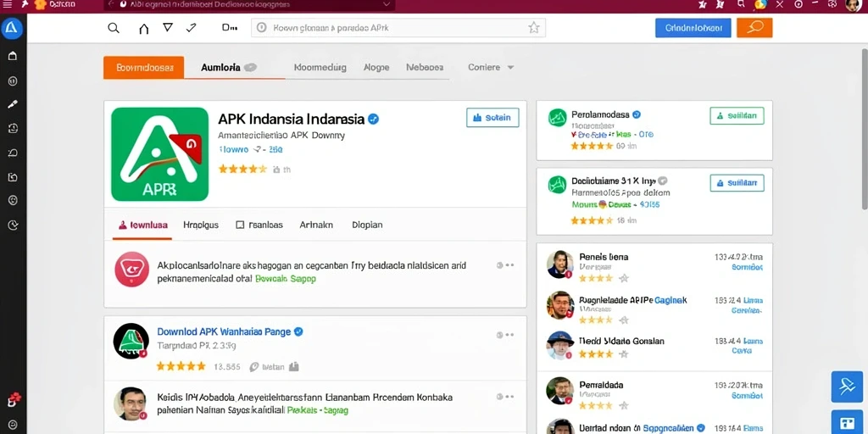Viewport: 868px width, 434px height.
Task: Open the Arinakn sub-tab
Action: (316, 225)
